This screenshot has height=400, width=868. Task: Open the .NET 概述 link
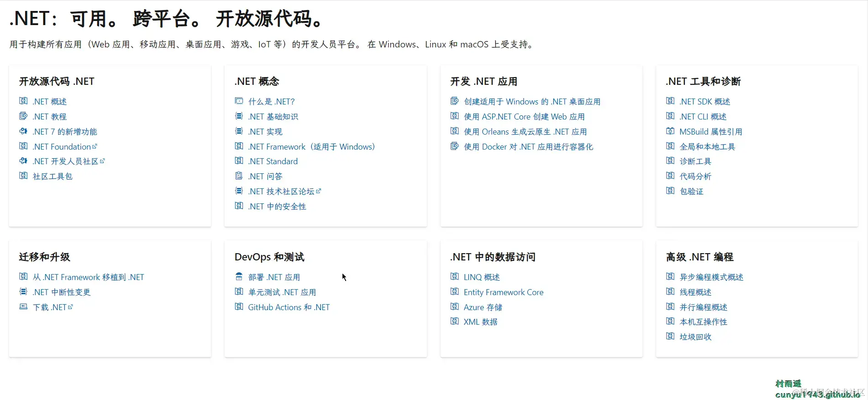point(50,101)
